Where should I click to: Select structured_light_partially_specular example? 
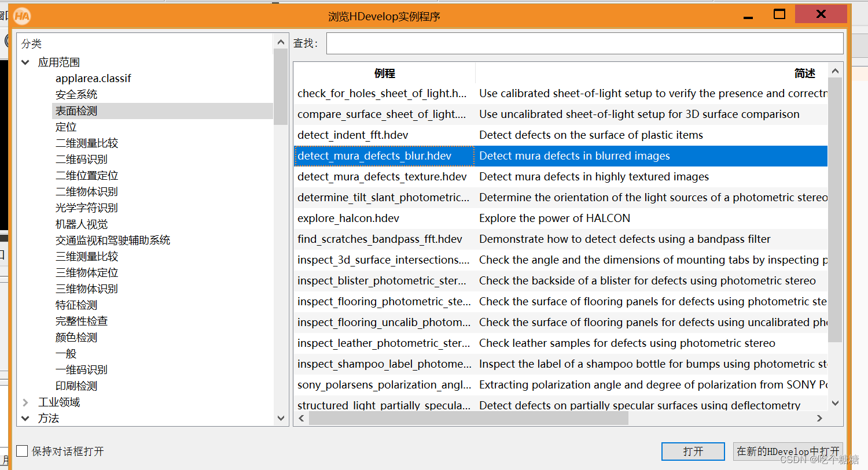pos(384,405)
